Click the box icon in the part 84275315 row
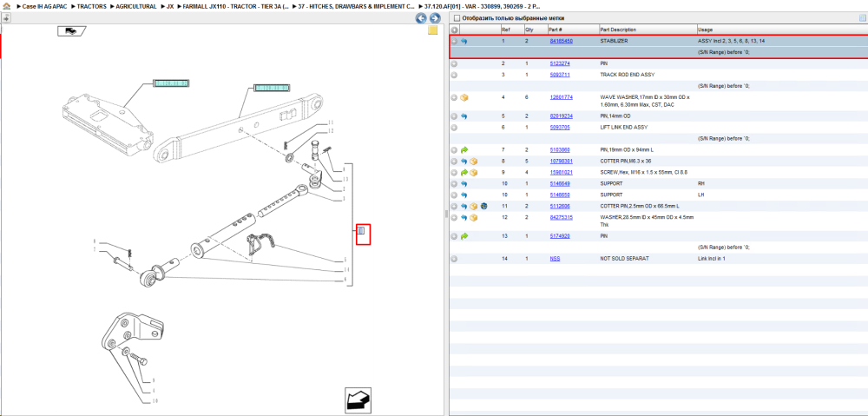The image size is (868, 416). pos(474,218)
